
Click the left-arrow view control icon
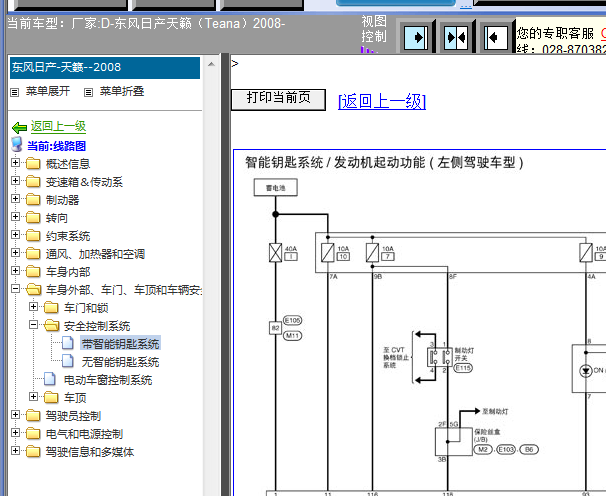coord(496,37)
